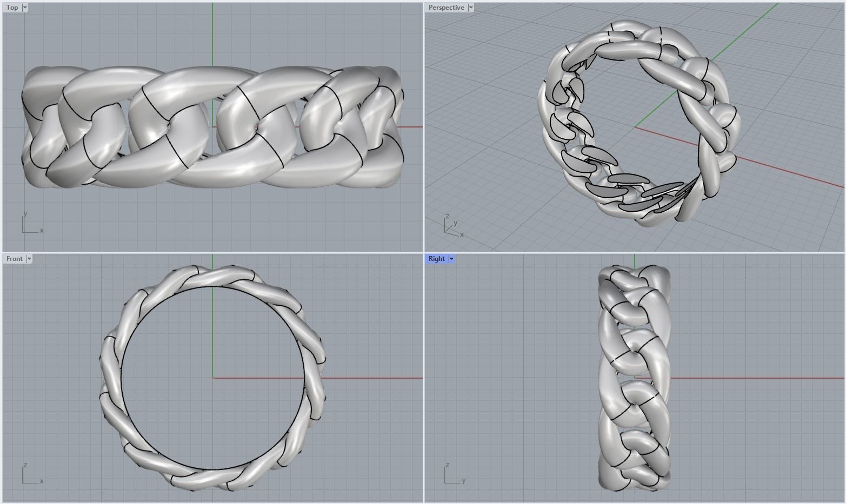
Task: Click the Right viewport title label
Action: [x=437, y=259]
